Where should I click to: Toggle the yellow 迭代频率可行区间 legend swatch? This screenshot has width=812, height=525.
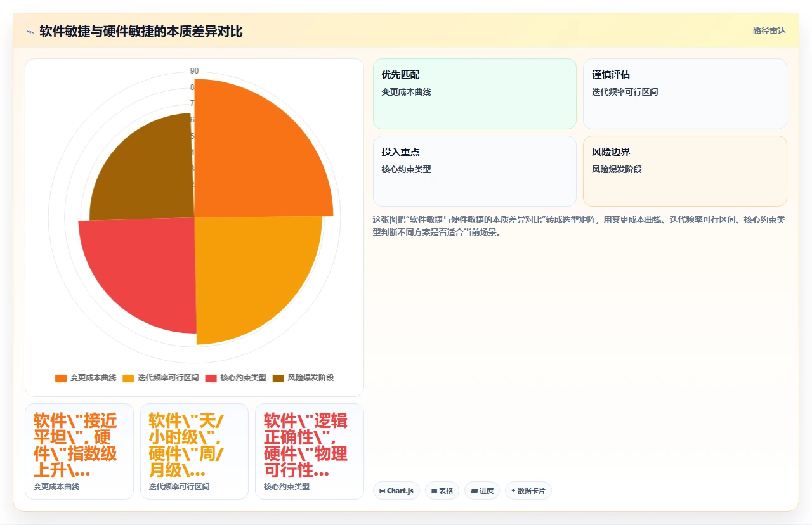128,378
